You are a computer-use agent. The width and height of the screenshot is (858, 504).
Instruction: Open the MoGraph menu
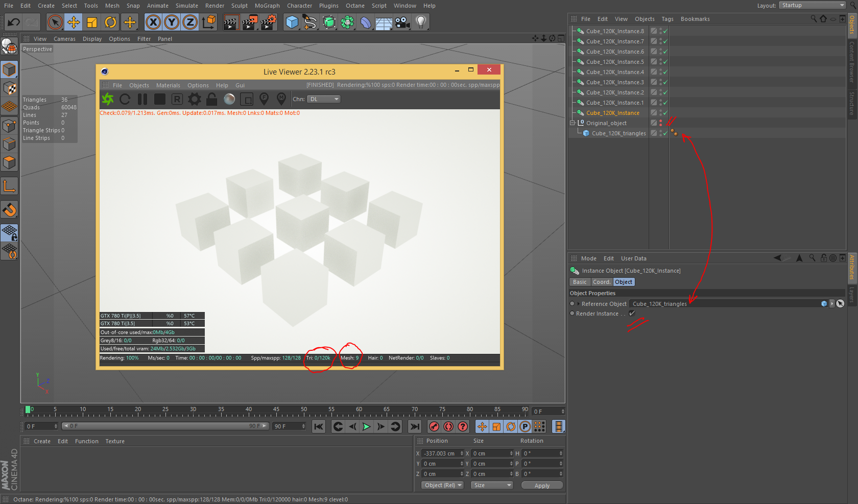coord(267,6)
